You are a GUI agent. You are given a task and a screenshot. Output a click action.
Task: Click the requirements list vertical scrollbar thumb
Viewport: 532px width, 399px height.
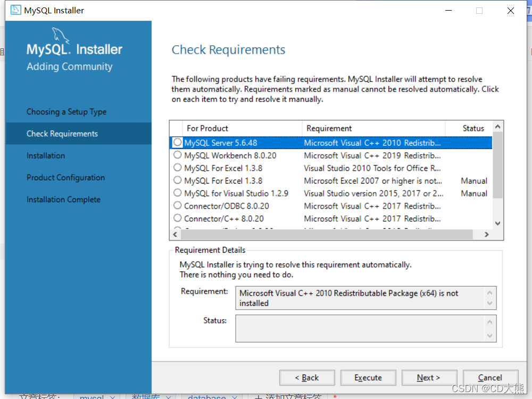[498, 165]
